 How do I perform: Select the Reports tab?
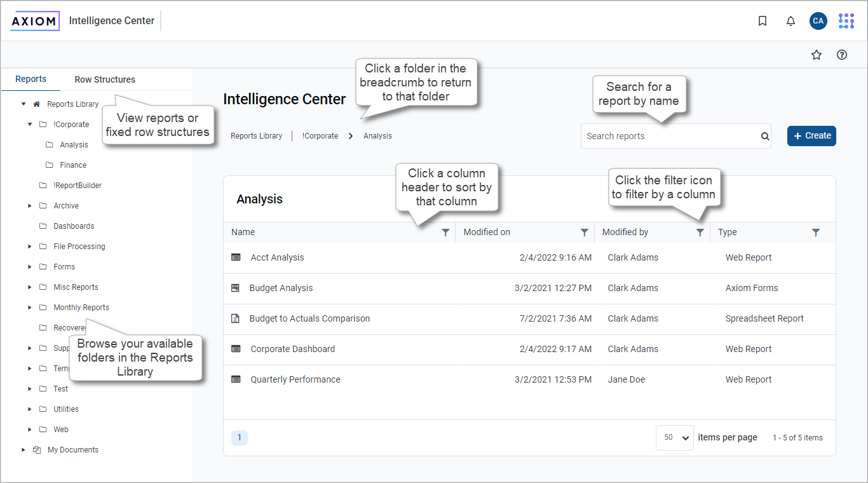31,79
